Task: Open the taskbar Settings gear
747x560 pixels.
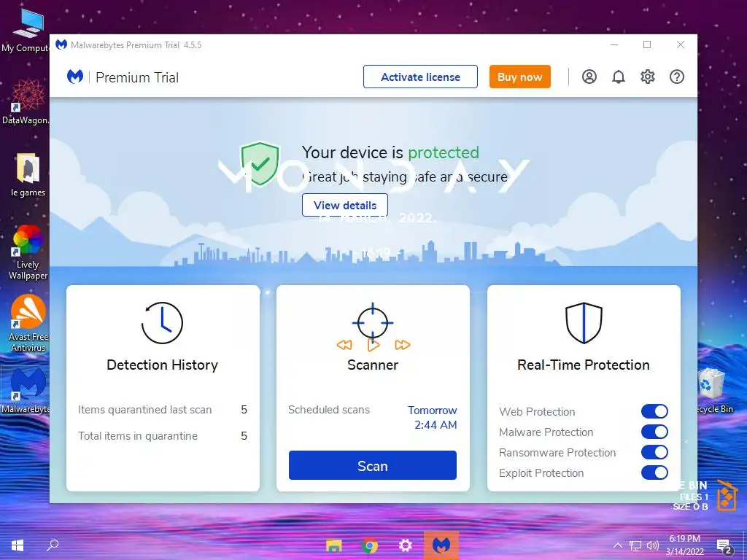Action: click(x=406, y=545)
